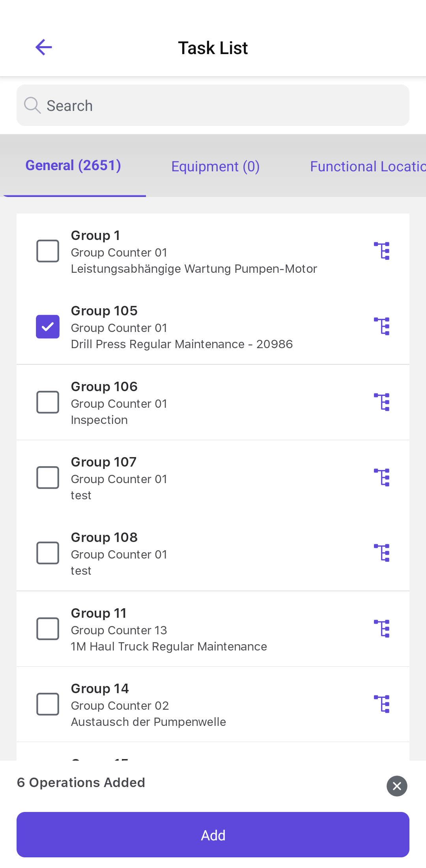Switch to the Equipment (0) tab
This screenshot has height=868, width=426.
215,167
